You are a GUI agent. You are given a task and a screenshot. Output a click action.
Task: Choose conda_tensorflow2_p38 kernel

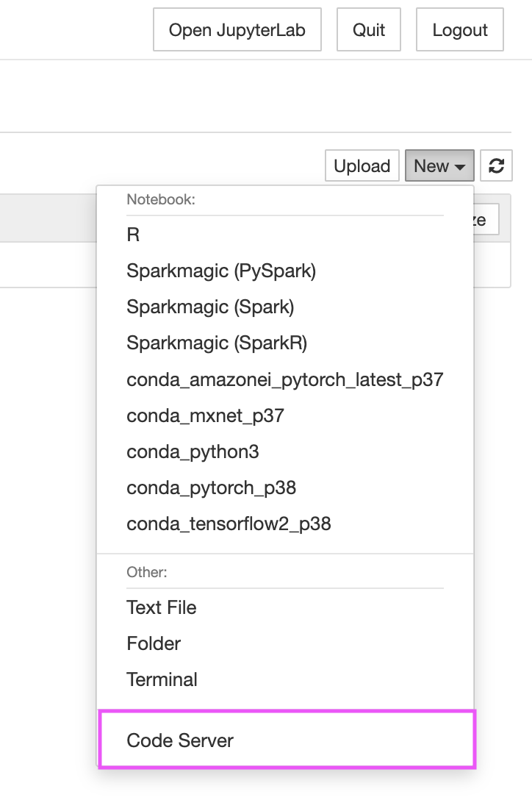[x=285, y=524]
